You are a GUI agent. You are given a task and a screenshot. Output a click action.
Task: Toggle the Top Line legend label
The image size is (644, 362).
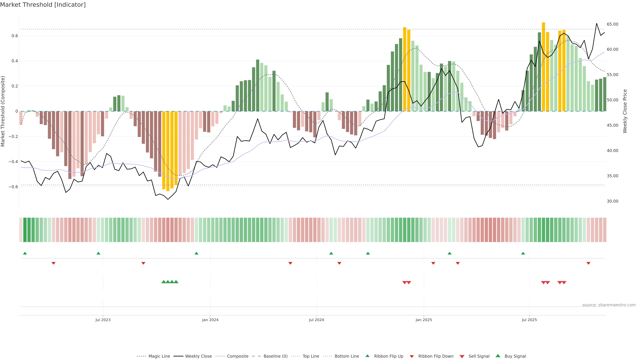pos(311,356)
